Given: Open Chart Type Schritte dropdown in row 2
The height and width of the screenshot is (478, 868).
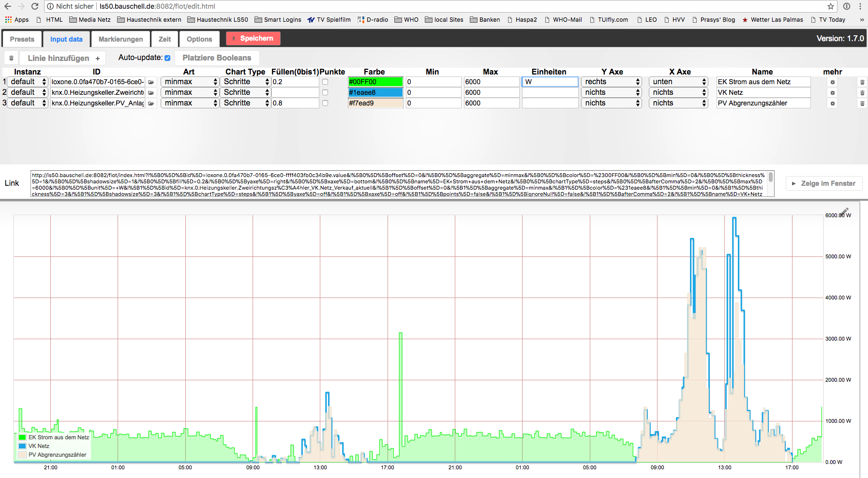Looking at the screenshot, I should pos(245,92).
